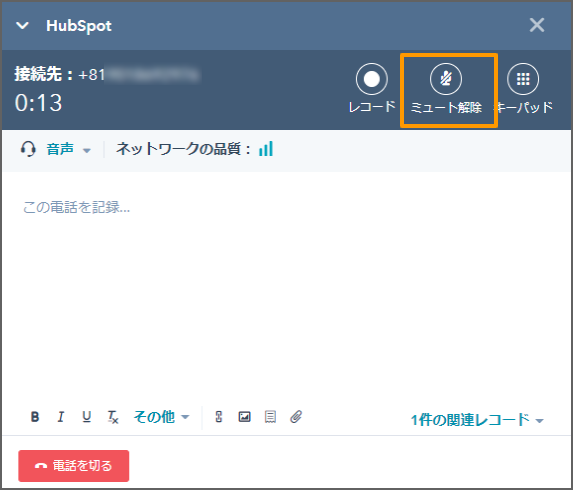Click the 接続先 phone number text

coord(107,75)
